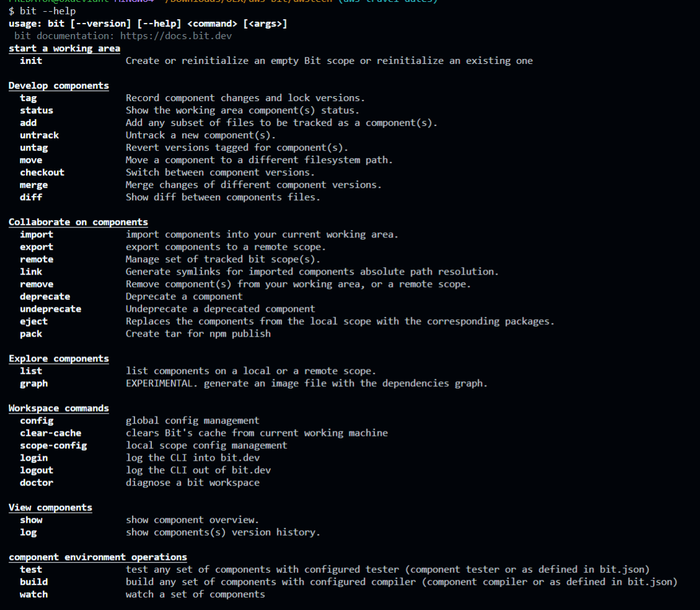Viewport: 700px width, 610px height.
Task: Click the 'start a working area' heading
Action: tap(64, 48)
